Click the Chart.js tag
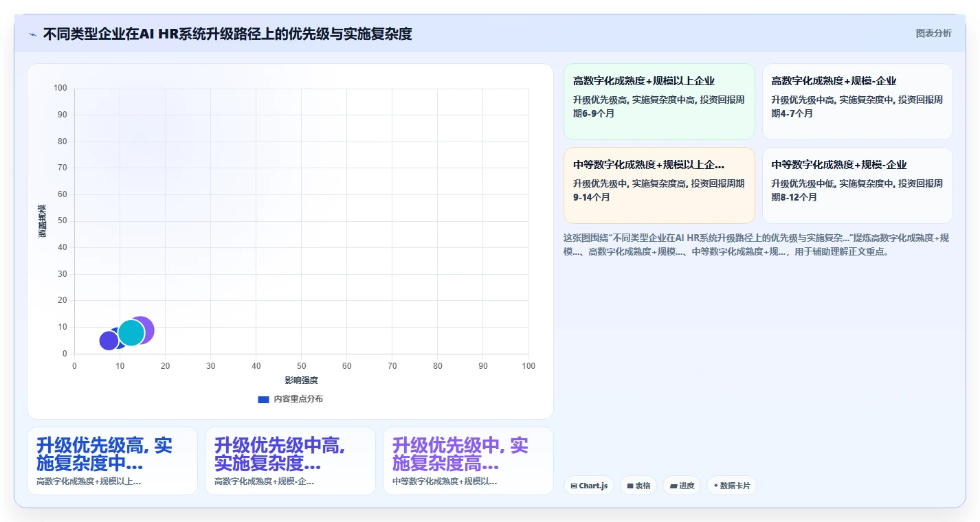 588,486
